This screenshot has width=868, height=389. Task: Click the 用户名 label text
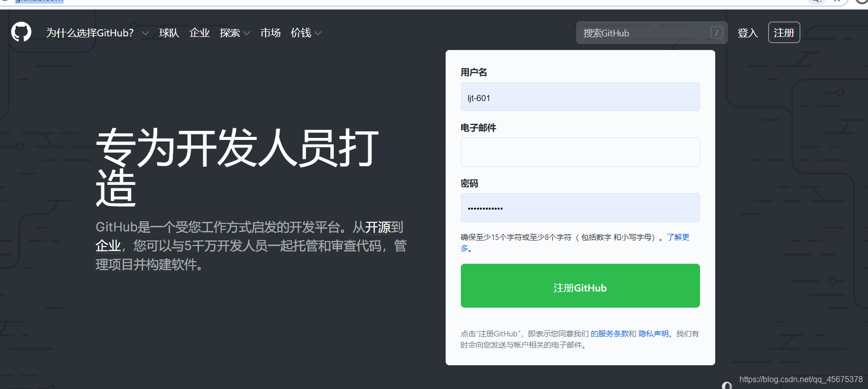[x=474, y=72]
